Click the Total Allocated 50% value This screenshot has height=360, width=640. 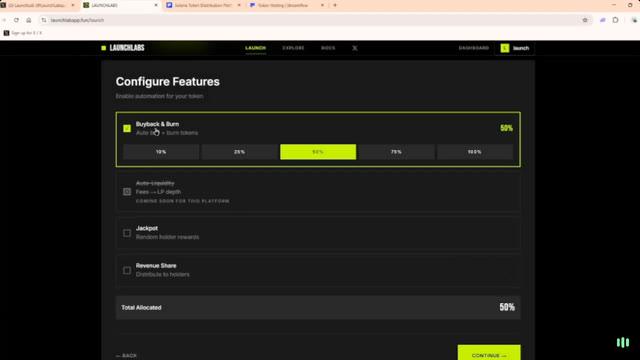[507, 307]
